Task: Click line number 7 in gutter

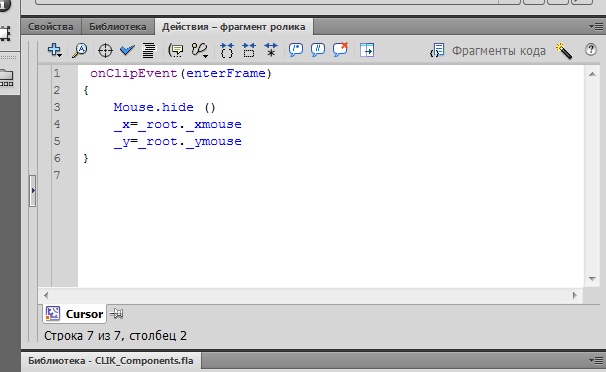Action: (x=57, y=175)
